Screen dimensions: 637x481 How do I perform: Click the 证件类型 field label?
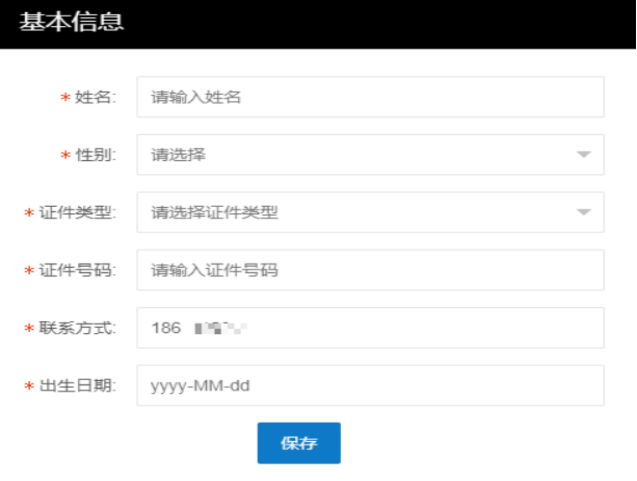78,213
